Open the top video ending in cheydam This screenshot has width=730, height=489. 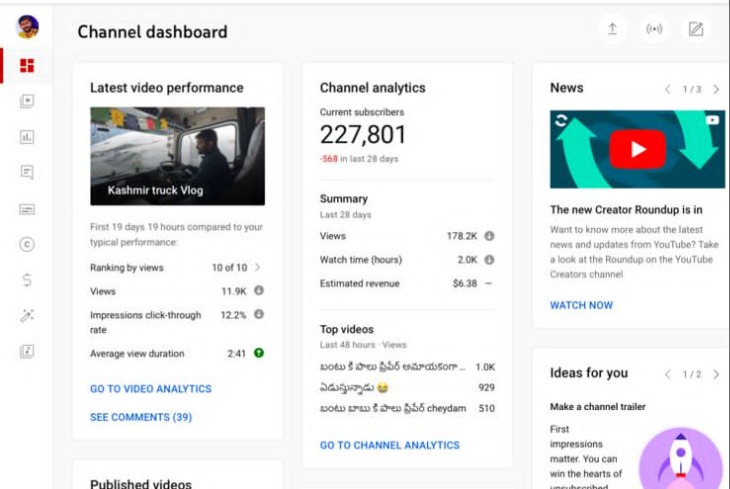point(393,408)
